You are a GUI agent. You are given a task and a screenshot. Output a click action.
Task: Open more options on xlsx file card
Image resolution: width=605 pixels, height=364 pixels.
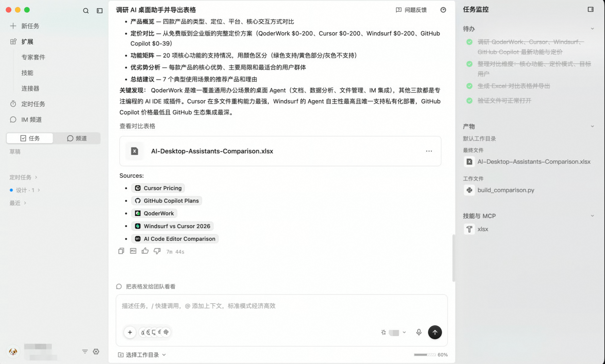click(429, 151)
